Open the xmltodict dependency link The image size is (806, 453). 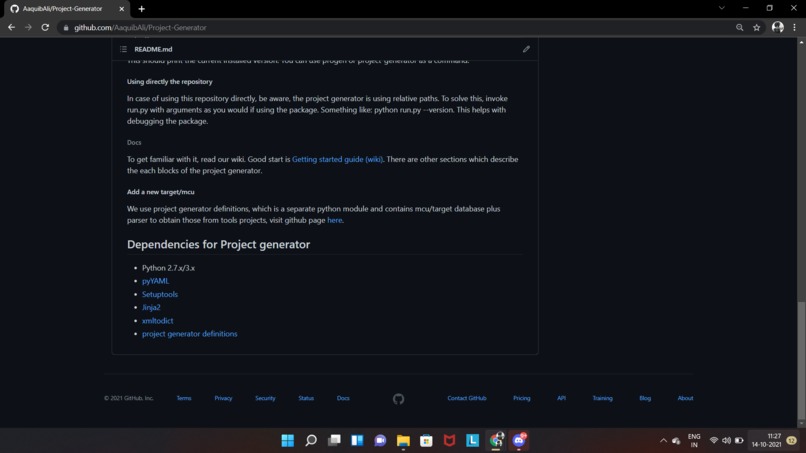pyautogui.click(x=157, y=320)
